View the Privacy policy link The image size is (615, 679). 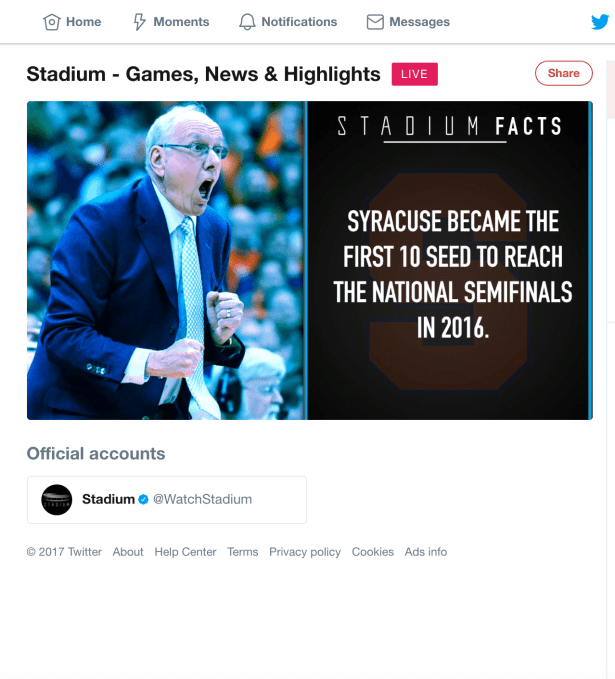(x=305, y=552)
